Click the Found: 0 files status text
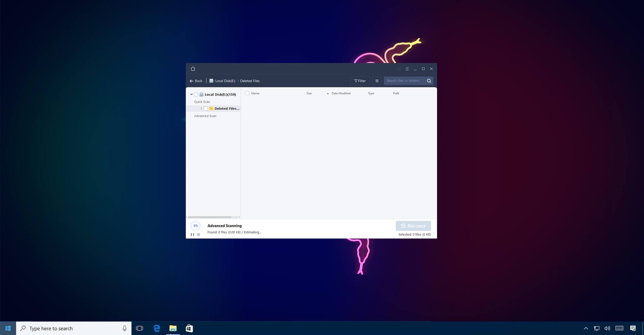This screenshot has height=335, width=644. pos(234,232)
